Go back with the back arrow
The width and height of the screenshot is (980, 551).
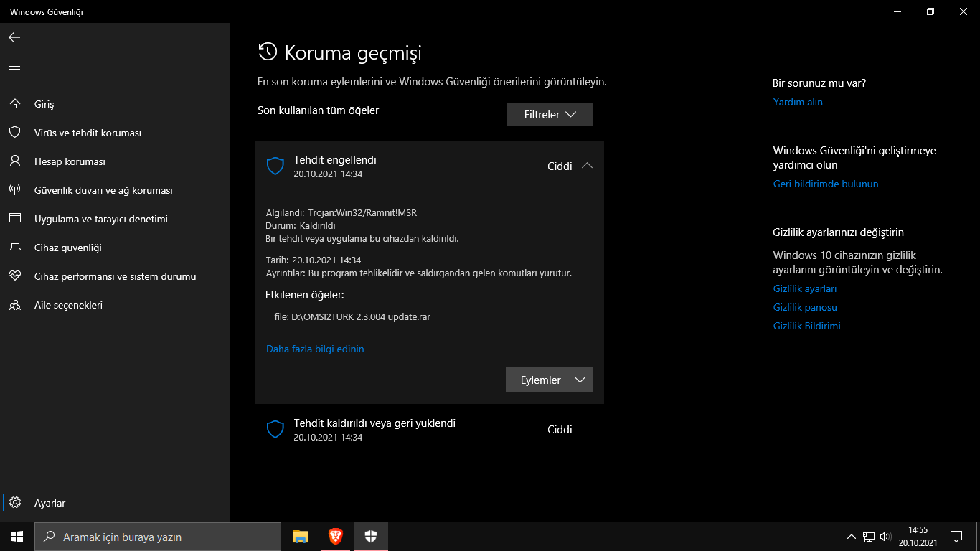tap(14, 37)
